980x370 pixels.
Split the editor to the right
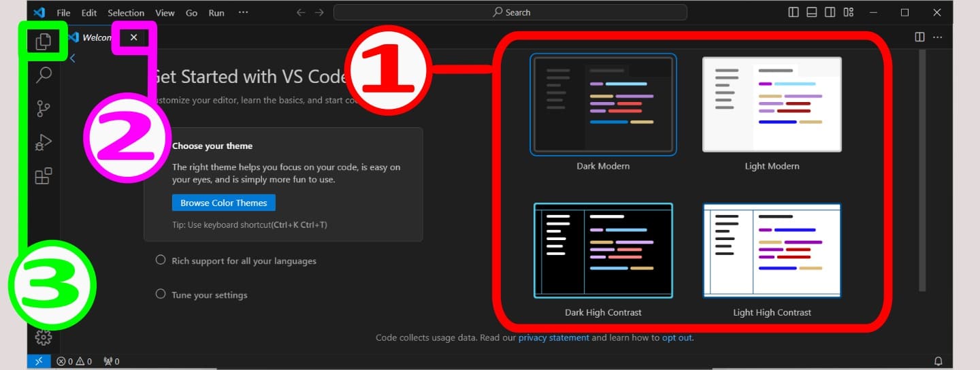click(x=919, y=37)
